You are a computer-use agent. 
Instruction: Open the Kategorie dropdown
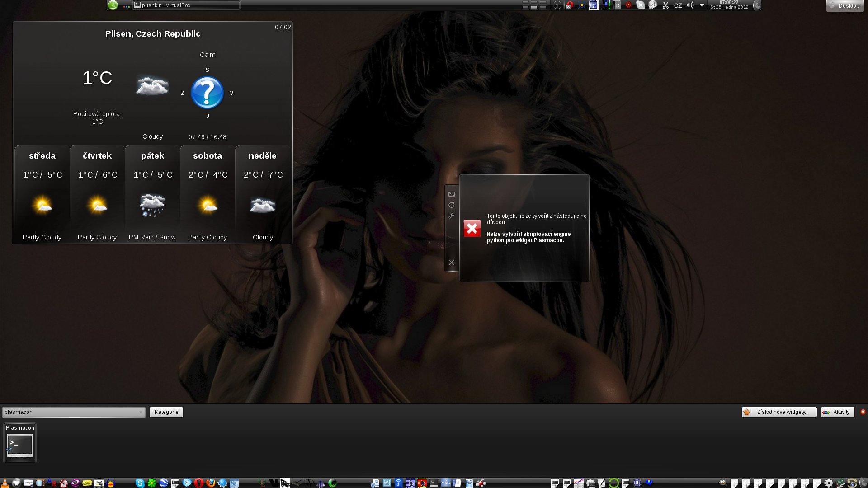point(166,412)
